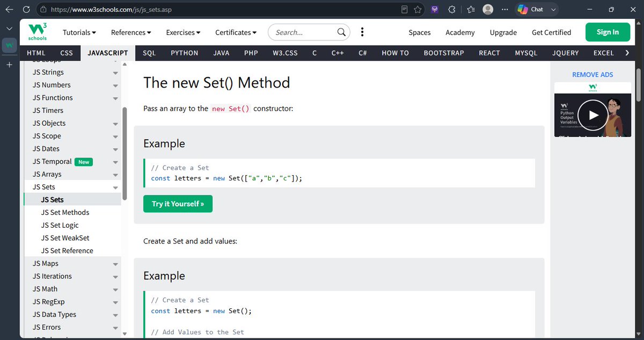Click the browser address bar URL
Image resolution: width=644 pixels, height=340 pixels.
pos(112,10)
